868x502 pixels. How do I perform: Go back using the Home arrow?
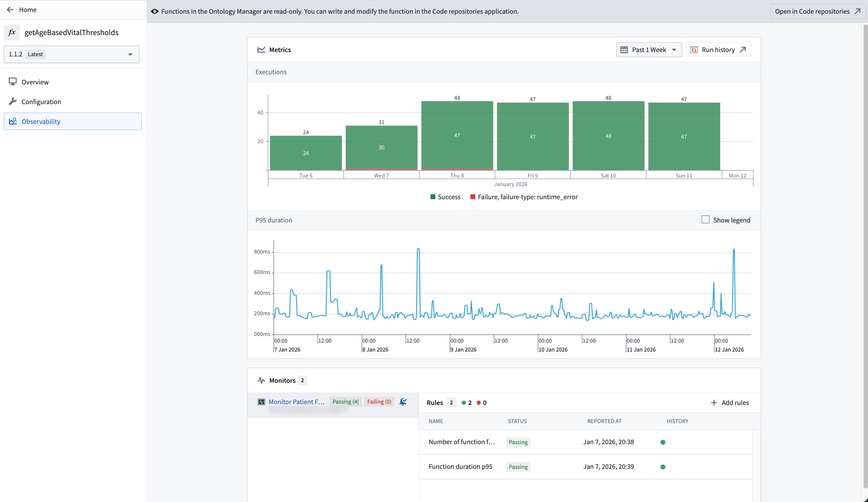10,10
